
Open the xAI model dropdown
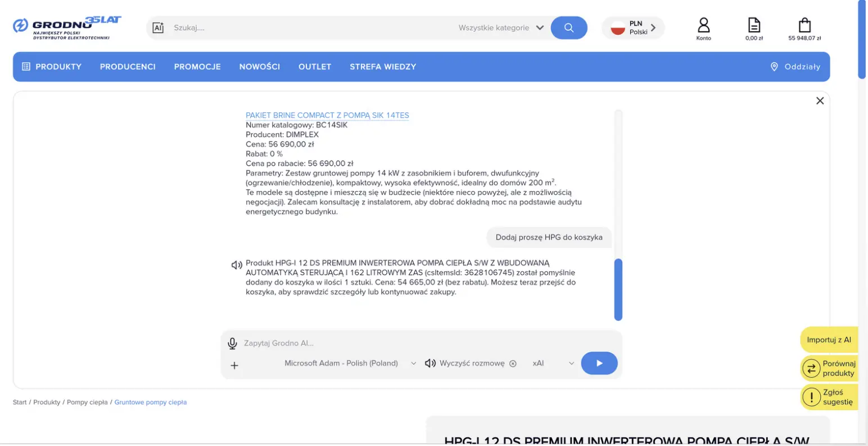[x=553, y=363]
